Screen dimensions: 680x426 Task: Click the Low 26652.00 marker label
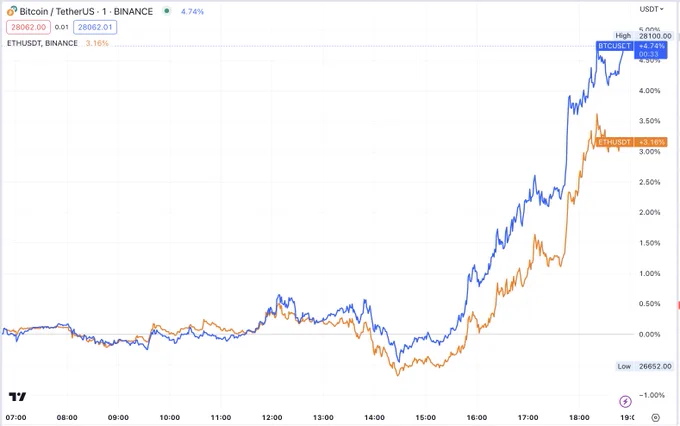coord(644,366)
